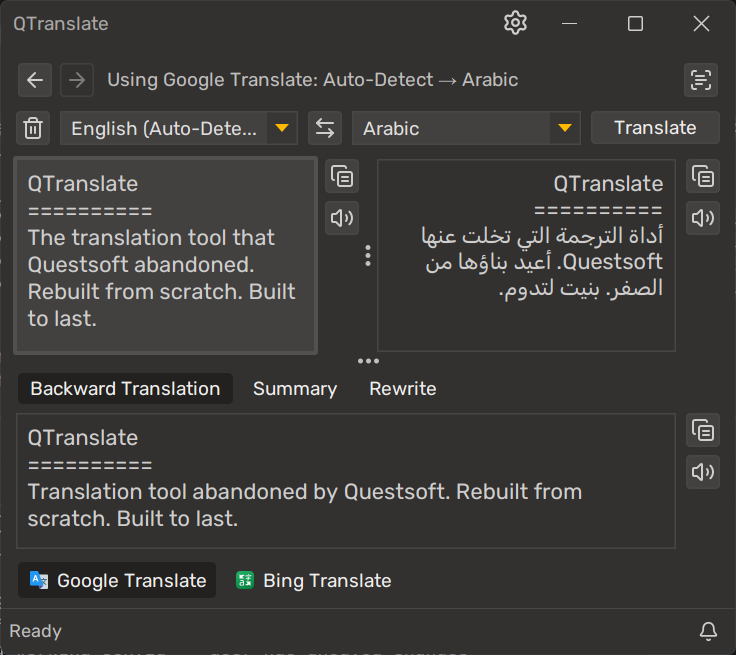Minimize the QTranslate window
This screenshot has height=655, width=736.
[x=569, y=23]
